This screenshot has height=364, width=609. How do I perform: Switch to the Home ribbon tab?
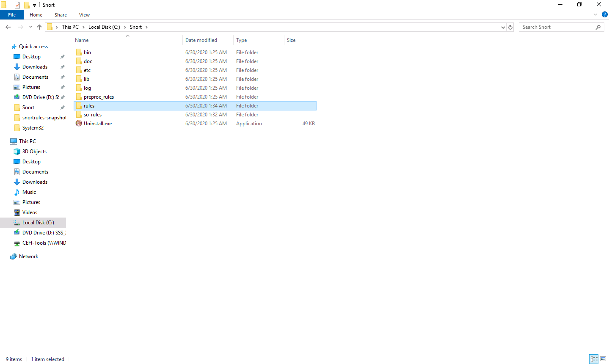[x=36, y=15]
